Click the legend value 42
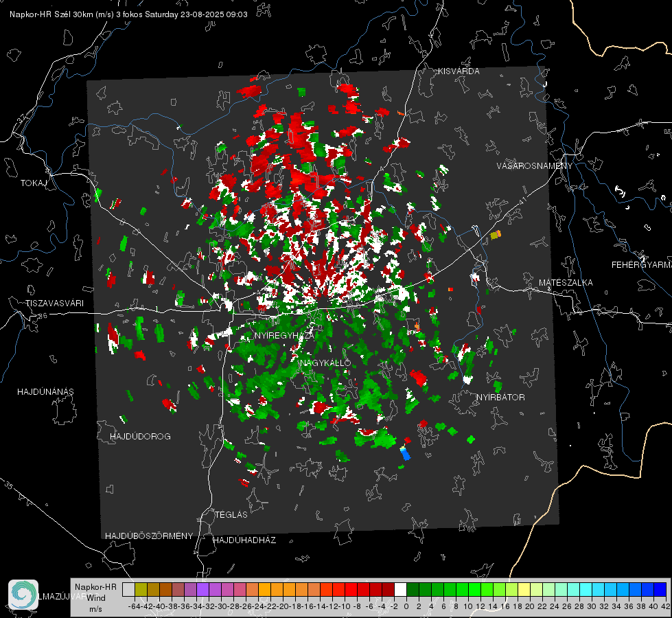The width and height of the screenshot is (672, 618). point(666,607)
